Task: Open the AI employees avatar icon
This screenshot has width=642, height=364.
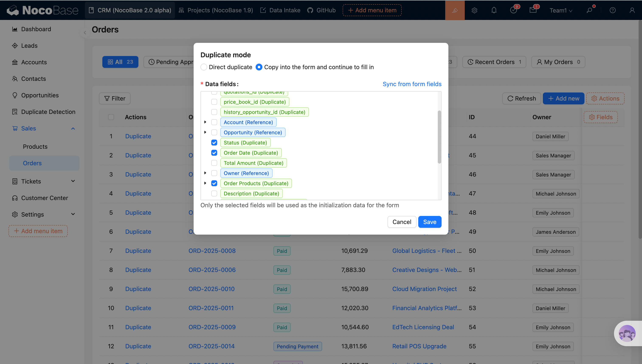Action: point(627,333)
